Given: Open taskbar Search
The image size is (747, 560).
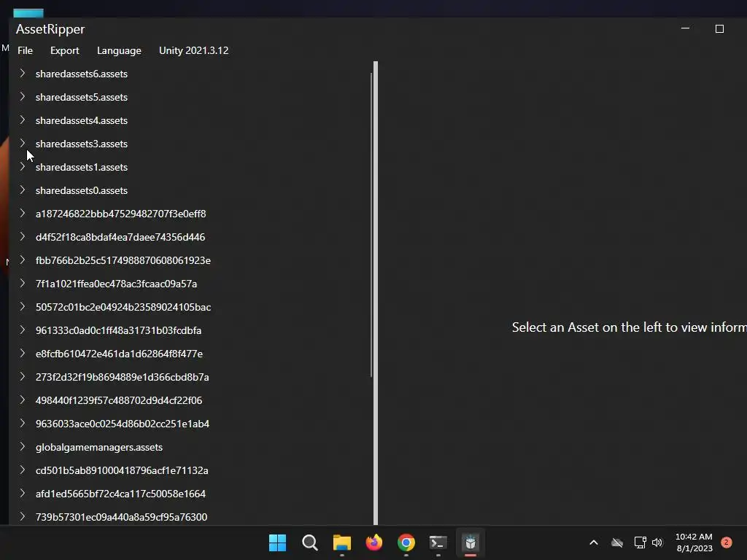Looking at the screenshot, I should tap(309, 542).
